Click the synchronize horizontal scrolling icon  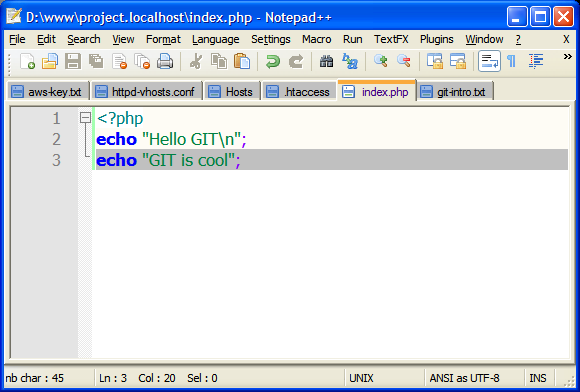458,61
